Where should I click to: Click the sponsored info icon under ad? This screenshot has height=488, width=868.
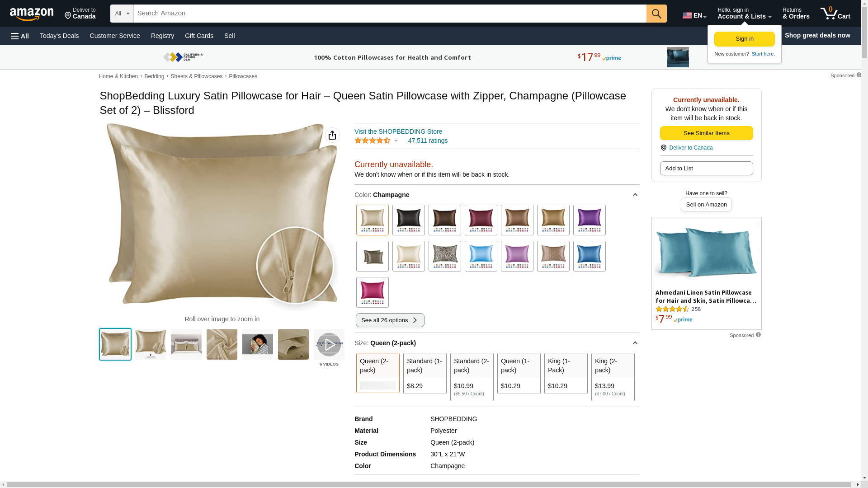[758, 335]
